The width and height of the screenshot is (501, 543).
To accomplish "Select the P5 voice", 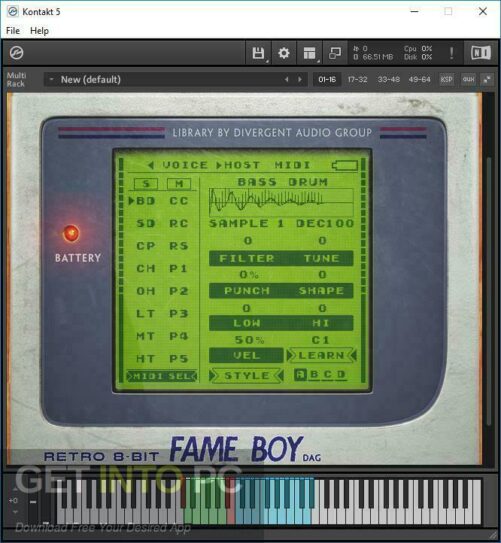I will pyautogui.click(x=179, y=358).
